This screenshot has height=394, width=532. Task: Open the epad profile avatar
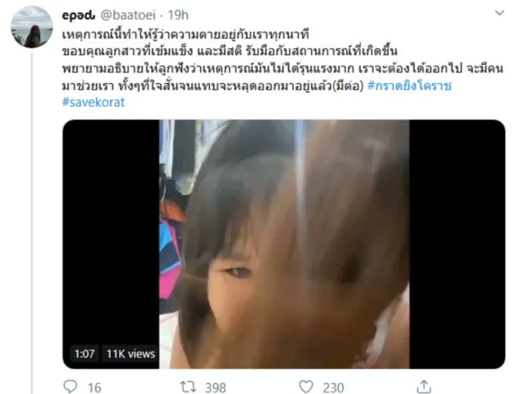pos(32,27)
